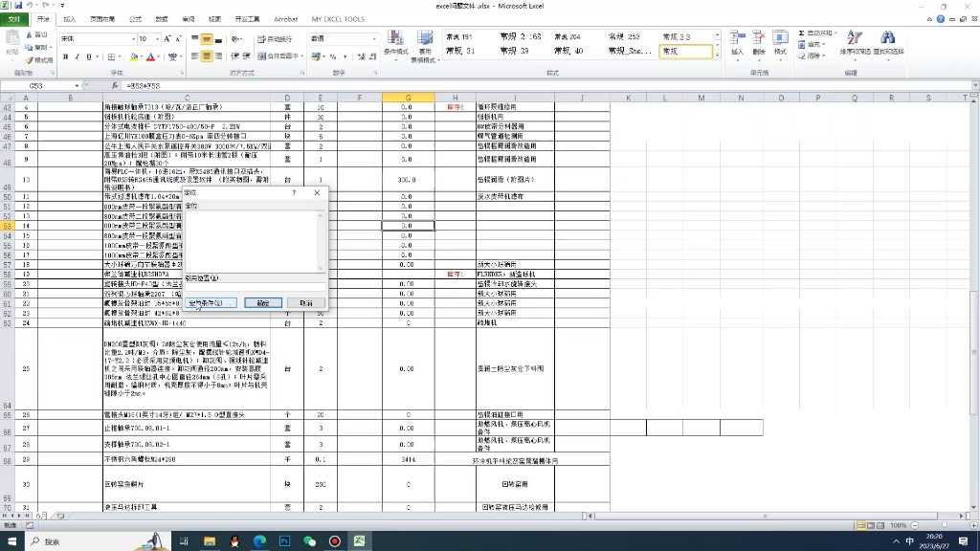Open the MY EXCEL TOOLS tab
This screenshot has height=551, width=980.
(x=338, y=19)
